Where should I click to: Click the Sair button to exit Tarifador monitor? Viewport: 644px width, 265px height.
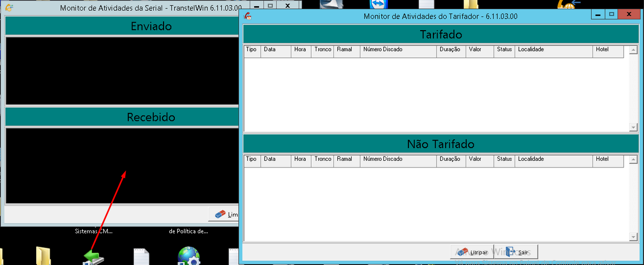(x=517, y=252)
